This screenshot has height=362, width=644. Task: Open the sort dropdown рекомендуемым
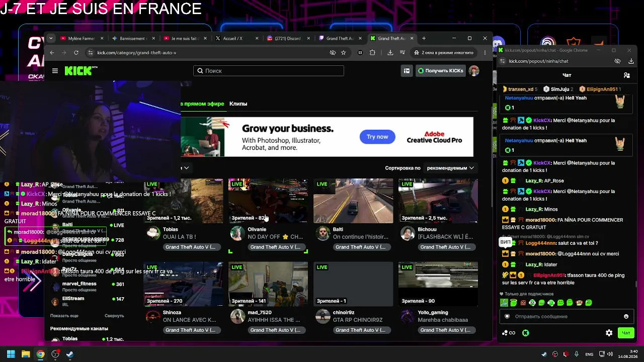pyautogui.click(x=450, y=168)
